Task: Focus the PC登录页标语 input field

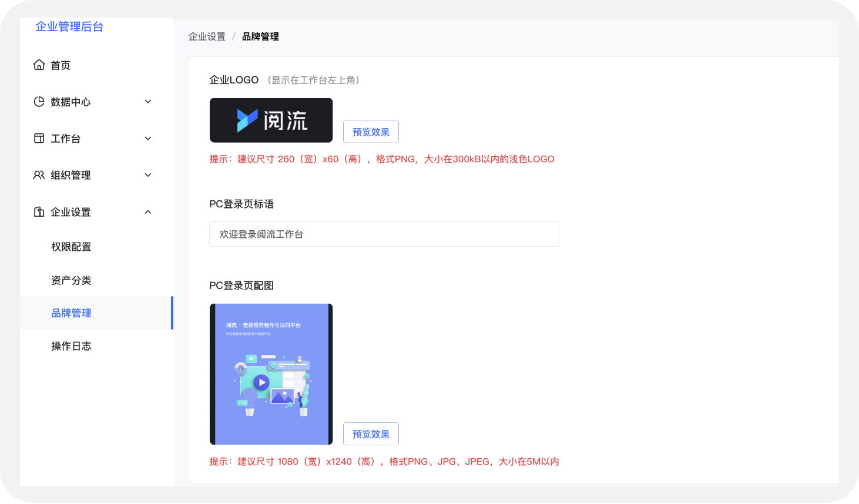Action: (x=384, y=234)
